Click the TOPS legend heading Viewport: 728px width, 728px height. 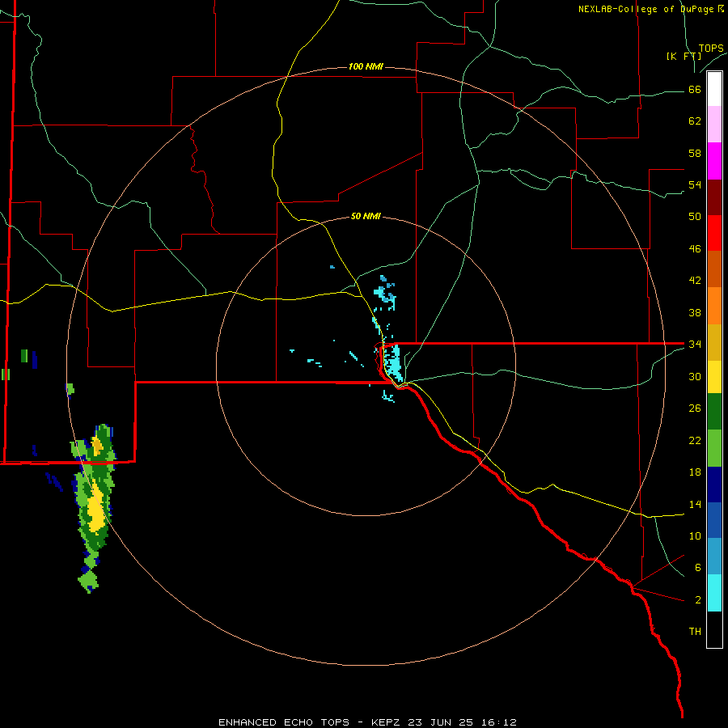tap(711, 49)
